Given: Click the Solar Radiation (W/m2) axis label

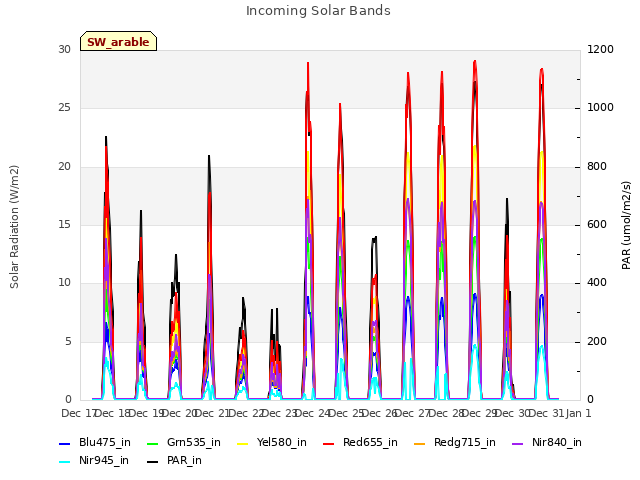Looking at the screenshot, I should (14, 227).
